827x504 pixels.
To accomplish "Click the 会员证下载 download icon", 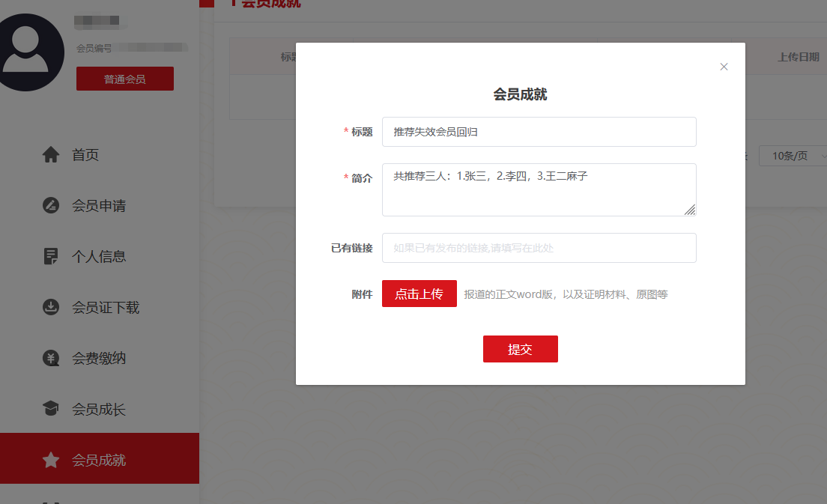I will pos(51,308).
